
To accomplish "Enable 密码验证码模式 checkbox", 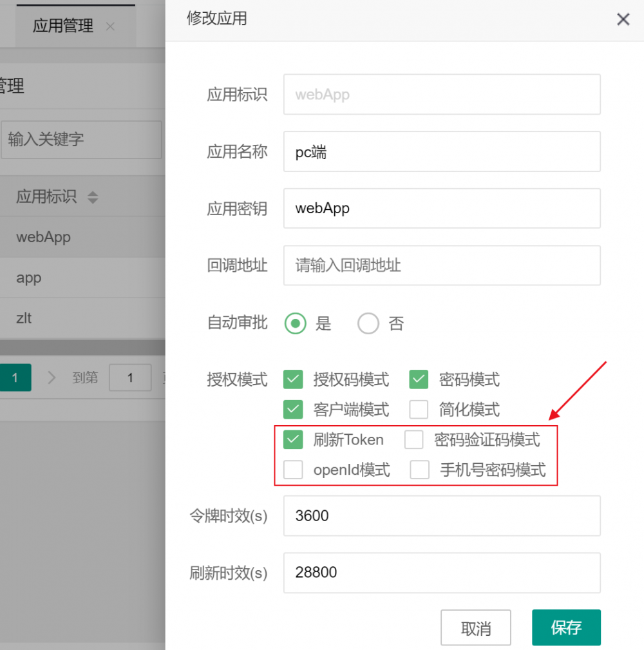I will click(x=419, y=439).
